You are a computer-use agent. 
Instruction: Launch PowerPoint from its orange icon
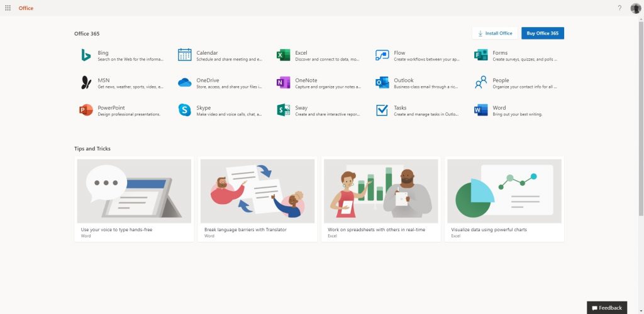point(86,110)
